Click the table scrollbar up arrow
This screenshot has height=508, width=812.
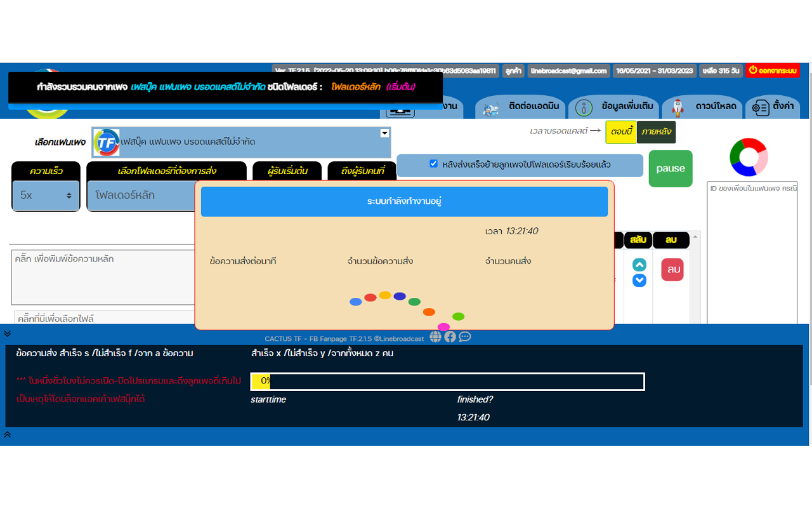coord(695,237)
